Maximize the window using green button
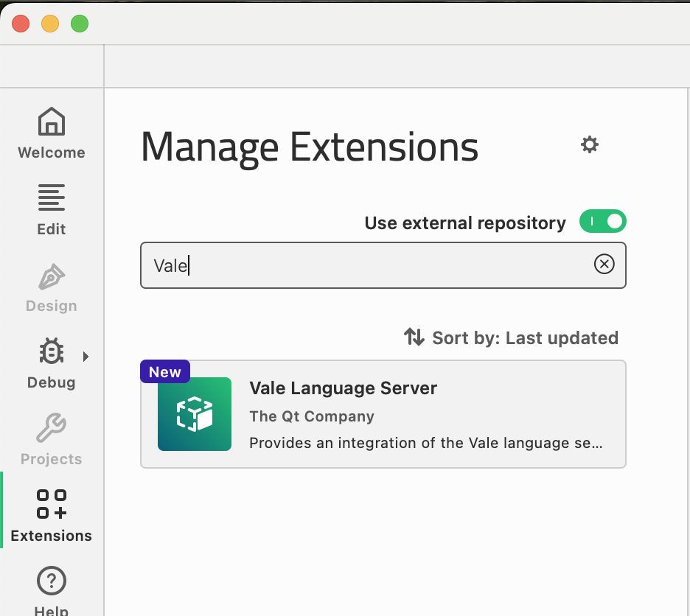690x616 pixels. pos(80,24)
